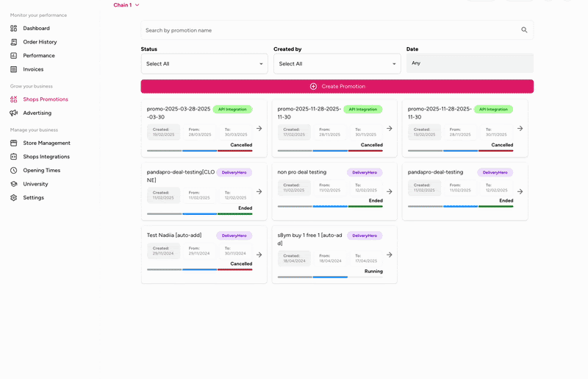
Task: Click the Store Management icon
Action: (14, 144)
